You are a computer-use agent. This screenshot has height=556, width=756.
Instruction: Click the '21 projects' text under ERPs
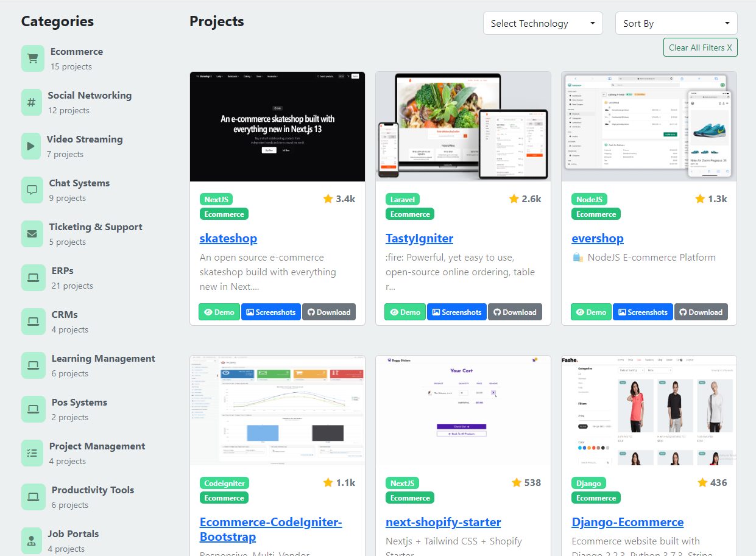pyautogui.click(x=72, y=286)
